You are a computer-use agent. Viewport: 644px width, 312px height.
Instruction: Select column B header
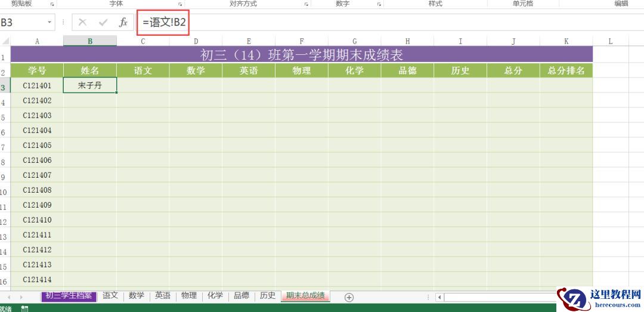click(x=90, y=41)
